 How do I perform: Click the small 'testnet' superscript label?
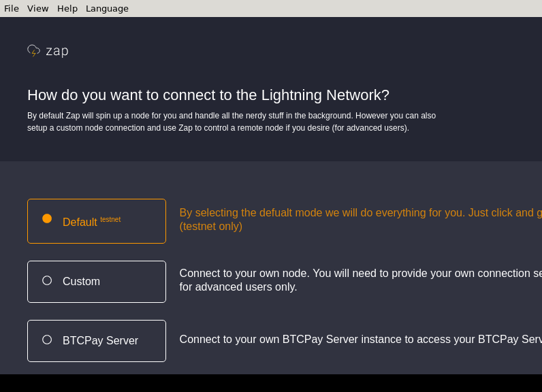pyautogui.click(x=110, y=219)
